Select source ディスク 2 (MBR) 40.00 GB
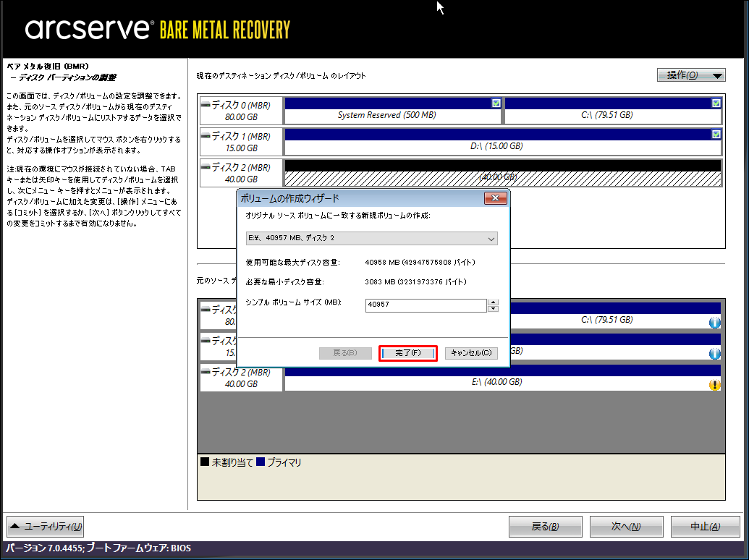The image size is (749, 560). point(241,378)
